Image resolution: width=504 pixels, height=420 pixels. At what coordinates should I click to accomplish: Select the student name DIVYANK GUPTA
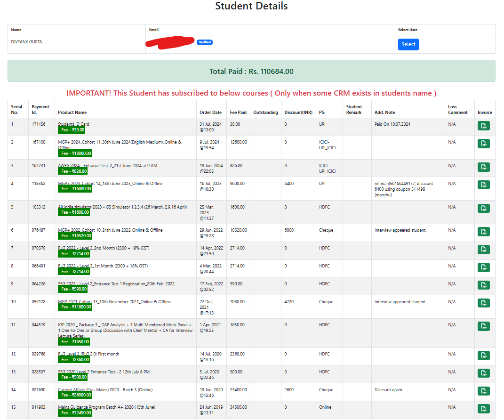pyautogui.click(x=26, y=42)
